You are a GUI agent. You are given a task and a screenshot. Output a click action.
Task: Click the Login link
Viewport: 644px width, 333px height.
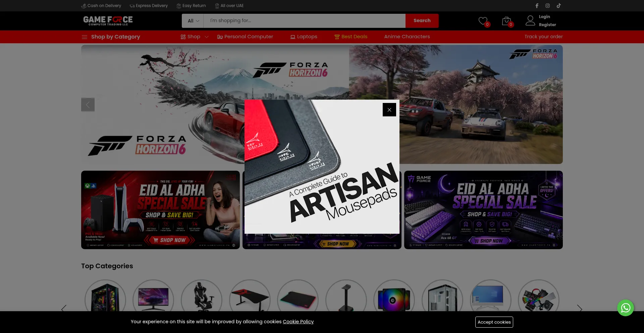coord(544,17)
